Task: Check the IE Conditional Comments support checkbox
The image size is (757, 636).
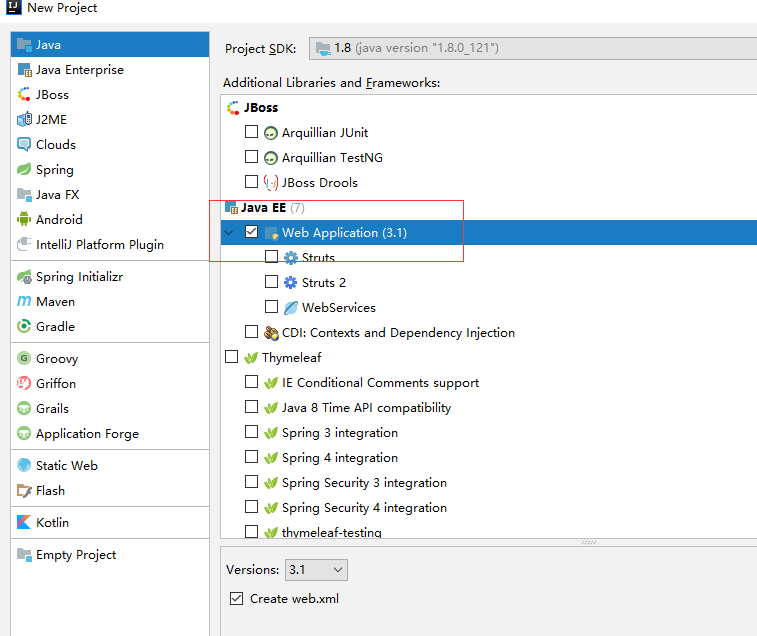Action: 252,382
